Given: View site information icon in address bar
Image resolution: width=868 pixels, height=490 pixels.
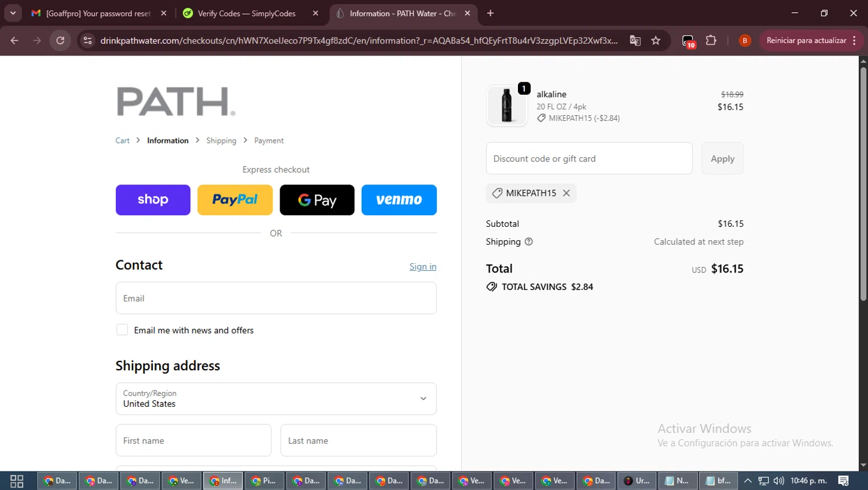Looking at the screenshot, I should [87, 40].
